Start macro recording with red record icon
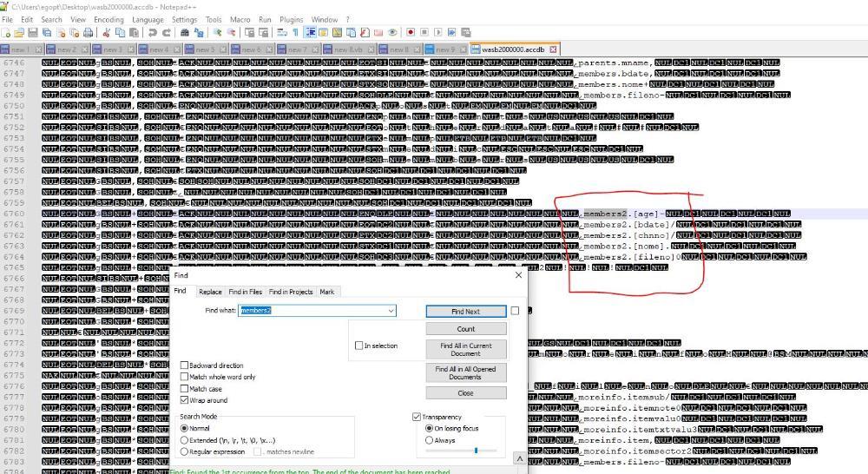 tap(411, 33)
